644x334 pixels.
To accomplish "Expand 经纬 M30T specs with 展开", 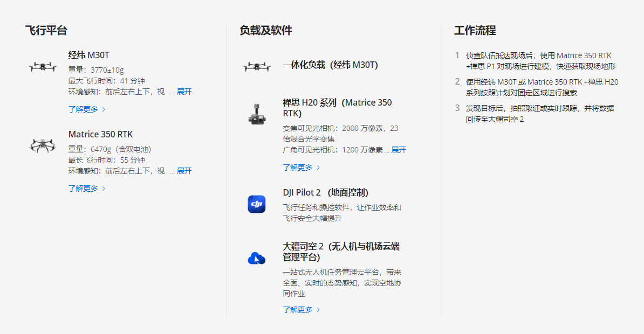I will point(184,92).
